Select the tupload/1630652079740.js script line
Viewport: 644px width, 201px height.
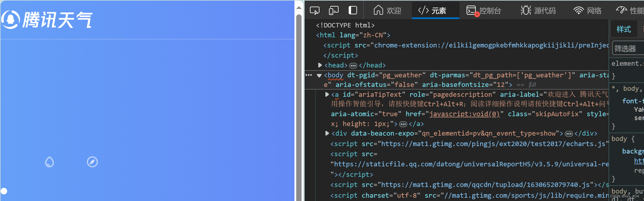pyautogui.click(x=469, y=185)
